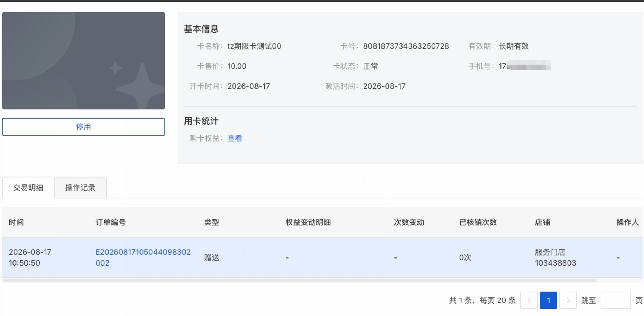Click the 已核销次数 column header
The height and width of the screenshot is (316, 644).
click(478, 223)
